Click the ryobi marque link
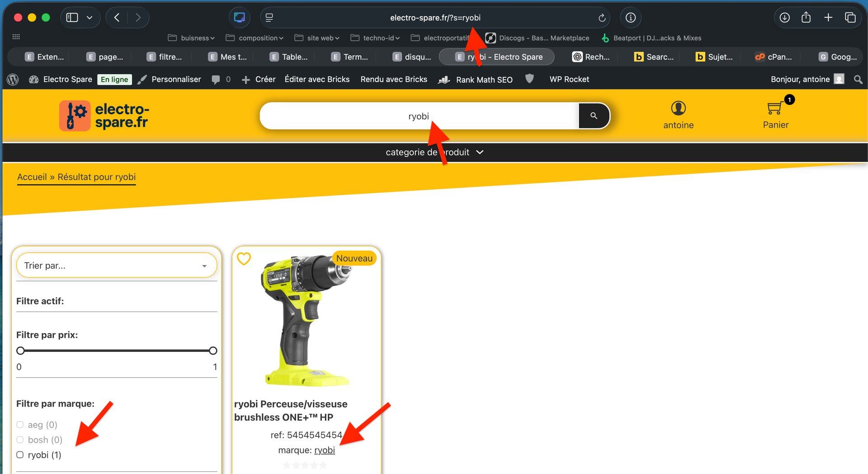The width and height of the screenshot is (868, 474). point(324,450)
